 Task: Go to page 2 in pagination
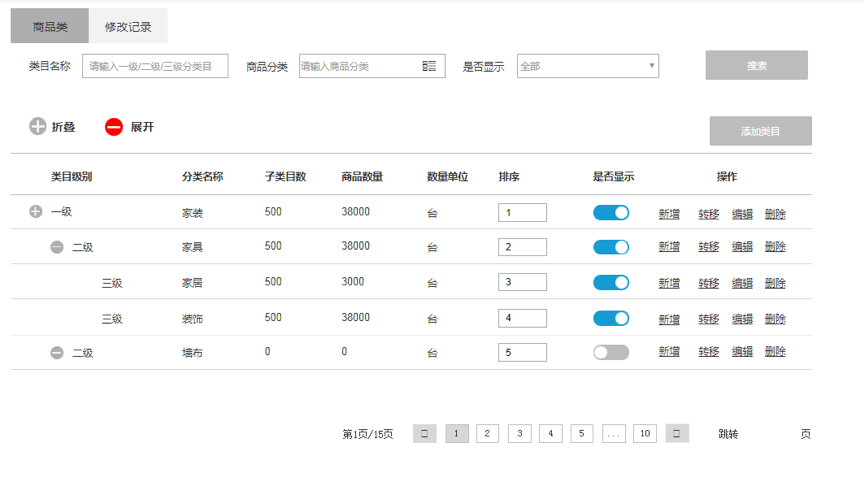click(488, 434)
